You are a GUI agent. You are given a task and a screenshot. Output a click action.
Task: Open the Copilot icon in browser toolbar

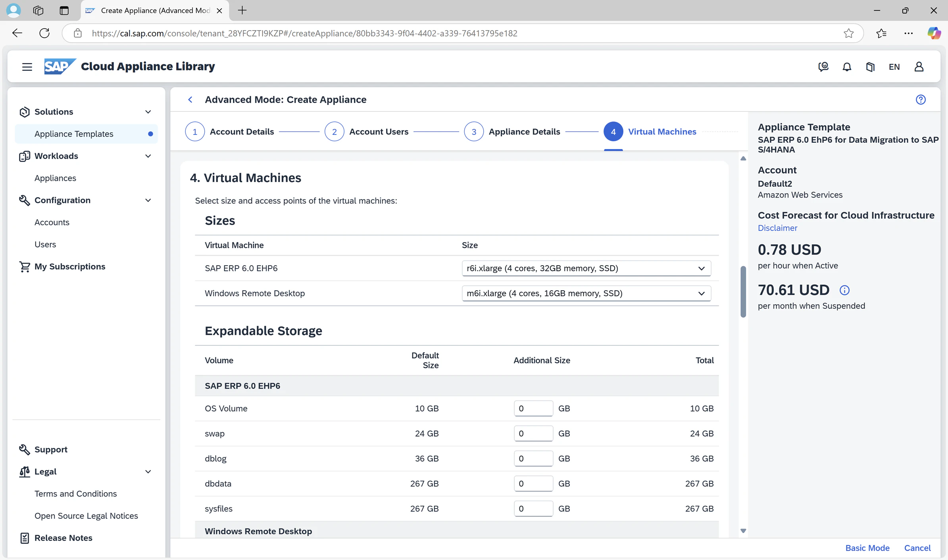click(x=934, y=33)
